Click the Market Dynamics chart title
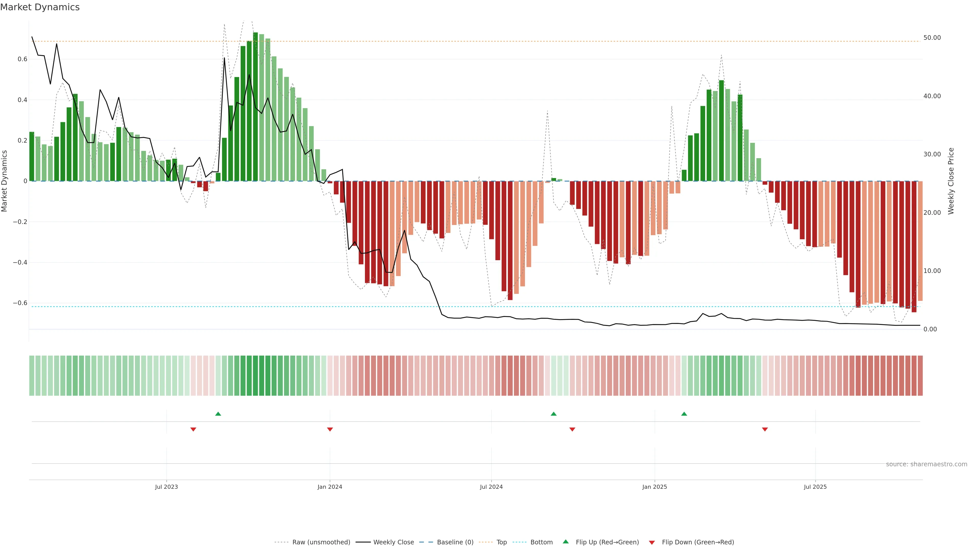Screen dimensions: 980x551 [40, 7]
